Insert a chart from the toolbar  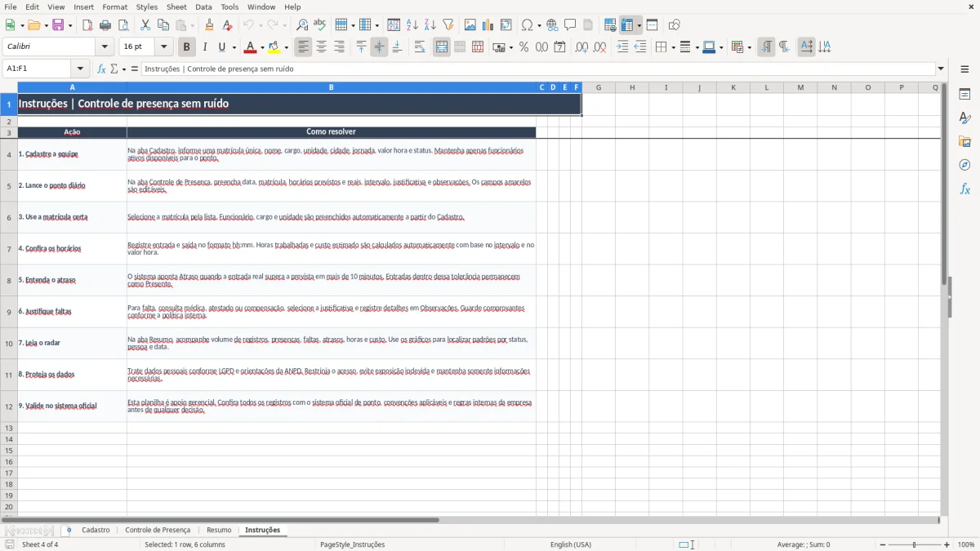(488, 25)
